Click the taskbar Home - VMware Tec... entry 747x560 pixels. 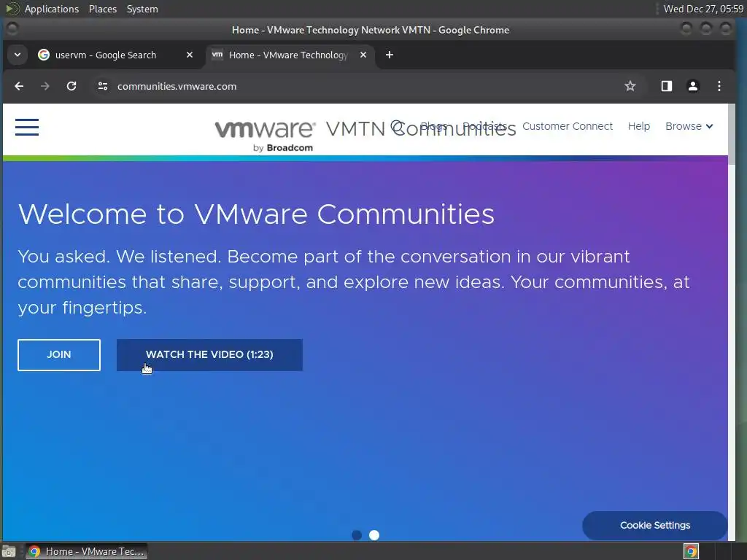tap(86, 551)
